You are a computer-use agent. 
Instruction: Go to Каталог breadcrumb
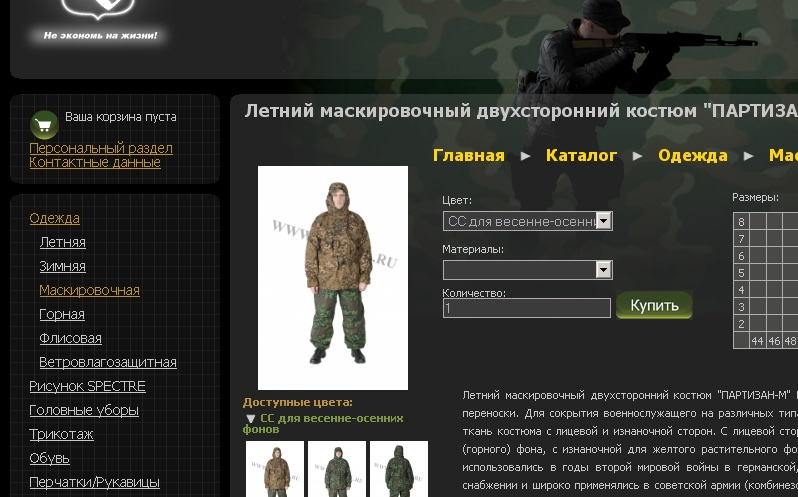pos(581,155)
